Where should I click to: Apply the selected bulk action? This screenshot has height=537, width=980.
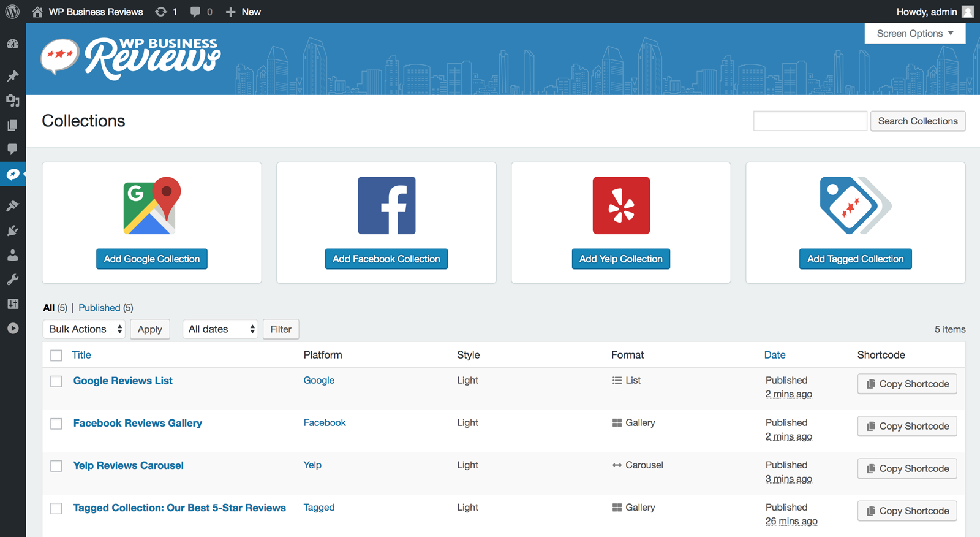[150, 329]
